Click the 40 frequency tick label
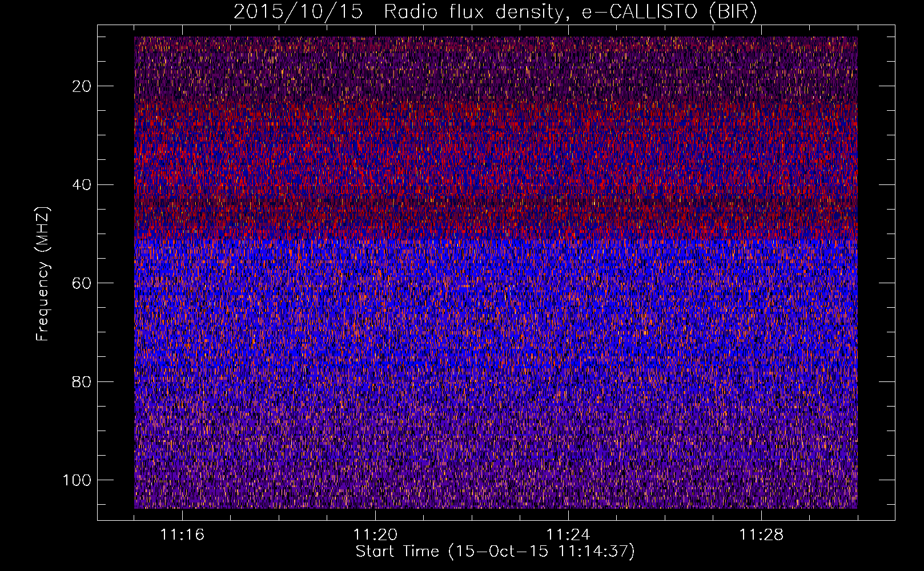The height and width of the screenshot is (571, 924). coord(82,184)
